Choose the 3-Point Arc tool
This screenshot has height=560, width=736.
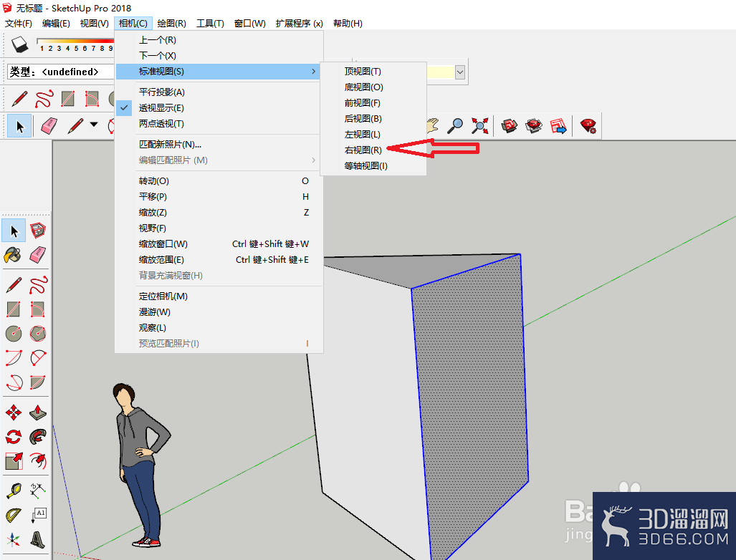pos(13,382)
